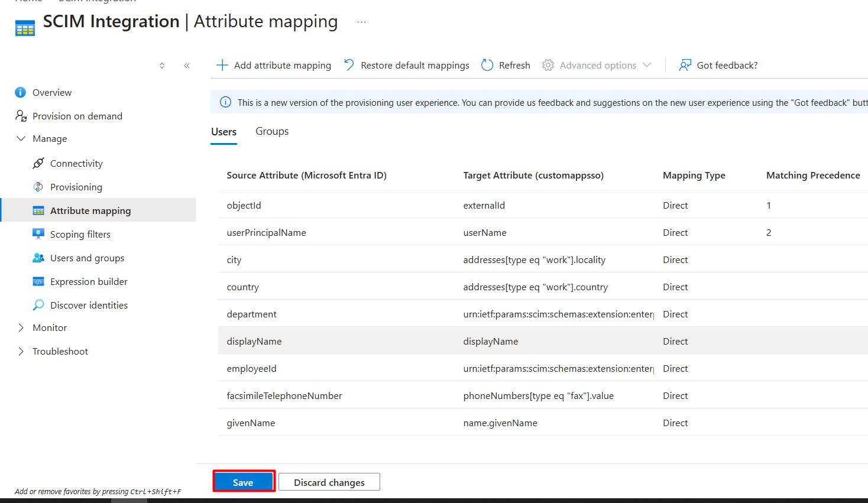Open Scoping filters
868x503 pixels.
click(x=80, y=234)
